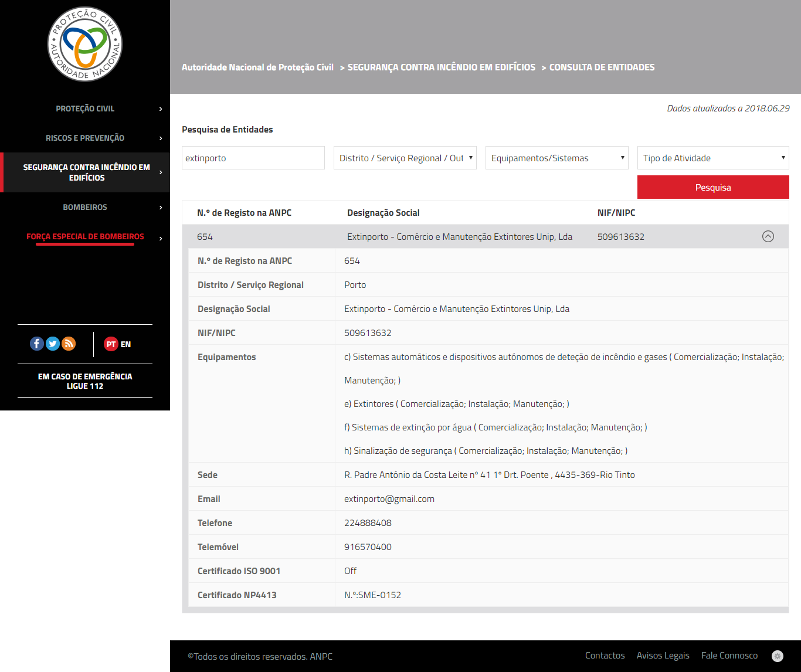Open the Twitter social icon

pos(53,344)
